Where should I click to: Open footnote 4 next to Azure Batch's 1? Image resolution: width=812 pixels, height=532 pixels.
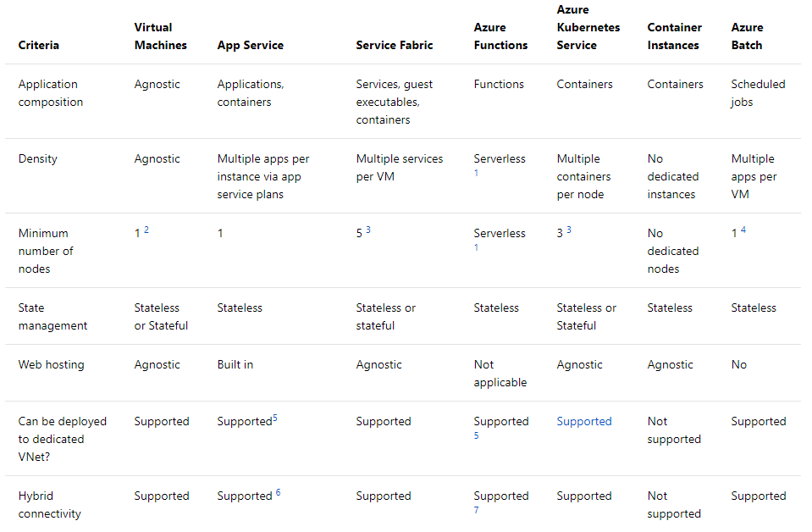tap(743, 230)
